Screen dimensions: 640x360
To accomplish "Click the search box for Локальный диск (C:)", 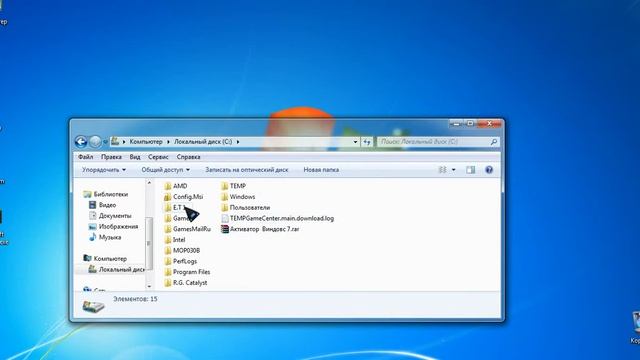I will coord(433,142).
